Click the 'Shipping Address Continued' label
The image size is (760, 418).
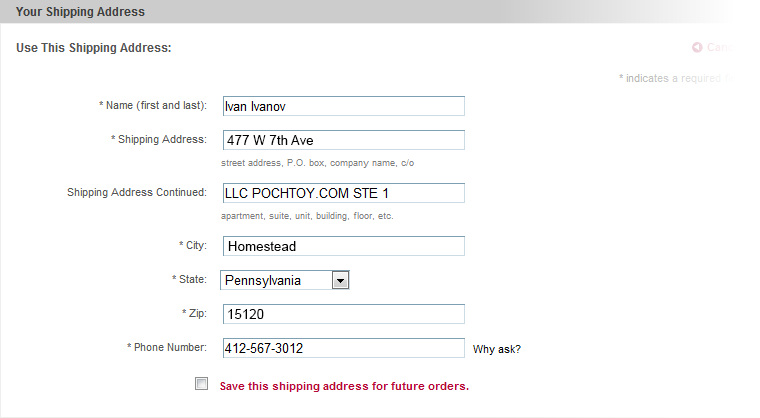[x=136, y=192]
